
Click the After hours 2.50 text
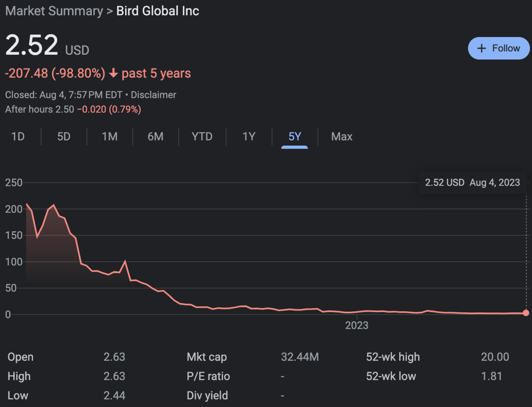[40, 109]
